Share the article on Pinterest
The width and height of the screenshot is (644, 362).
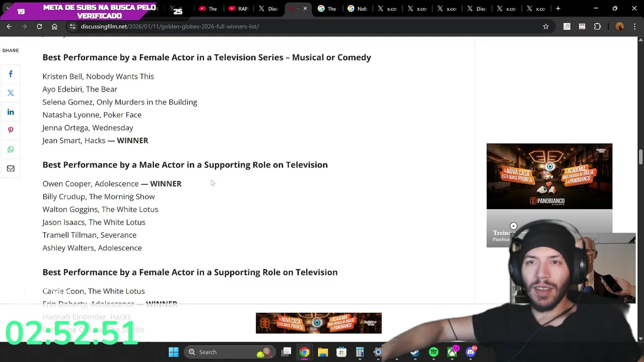[x=11, y=131]
